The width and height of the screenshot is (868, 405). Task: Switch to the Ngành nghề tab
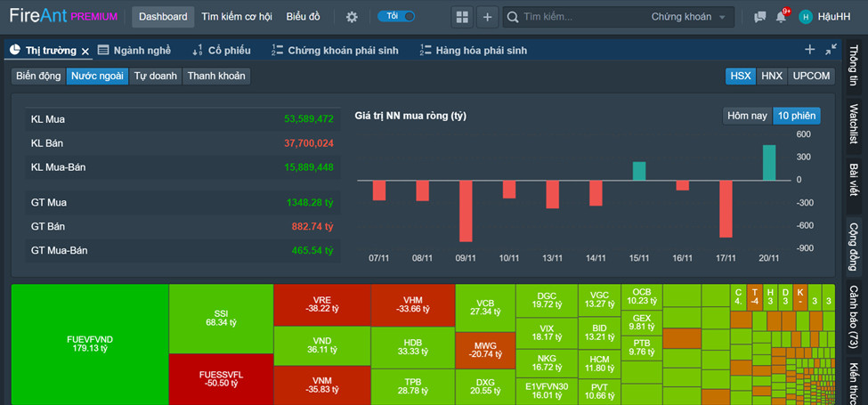click(135, 51)
